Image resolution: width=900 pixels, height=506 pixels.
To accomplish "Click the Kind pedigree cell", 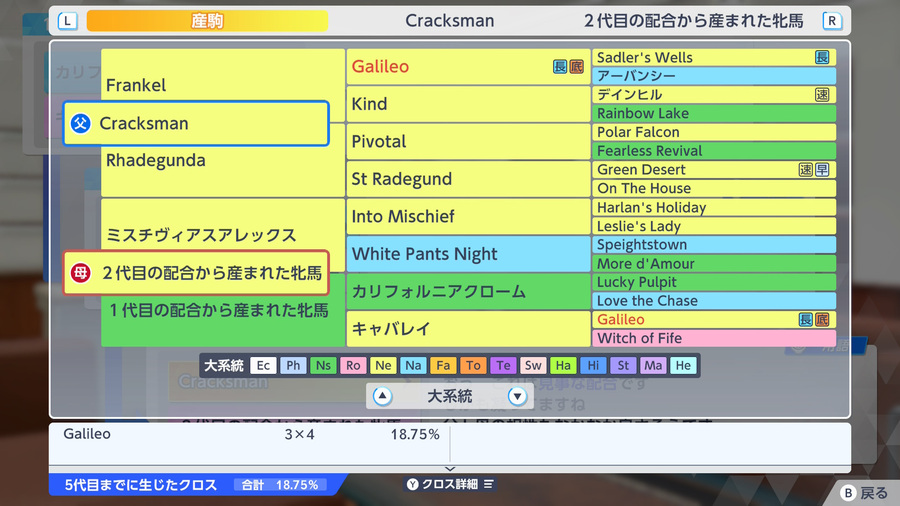I will click(x=468, y=104).
